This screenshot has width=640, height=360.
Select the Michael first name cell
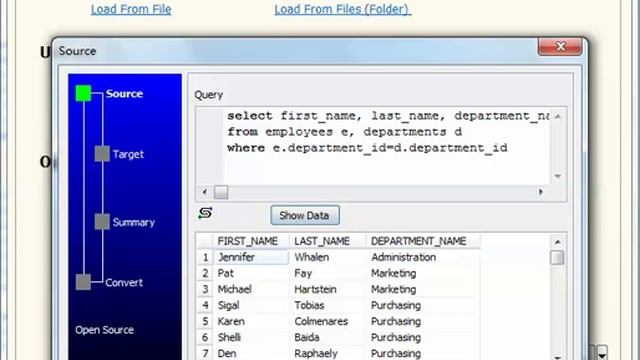(x=251, y=289)
